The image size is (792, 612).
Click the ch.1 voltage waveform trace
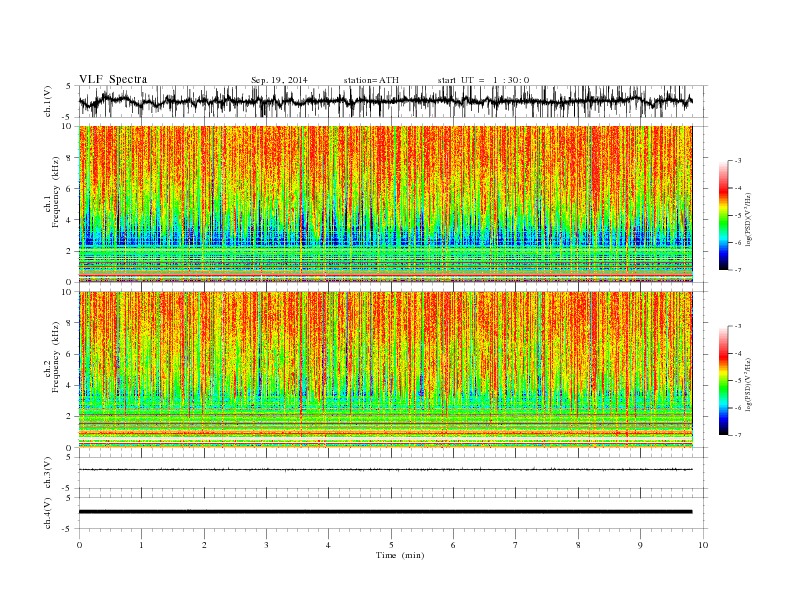385,101
